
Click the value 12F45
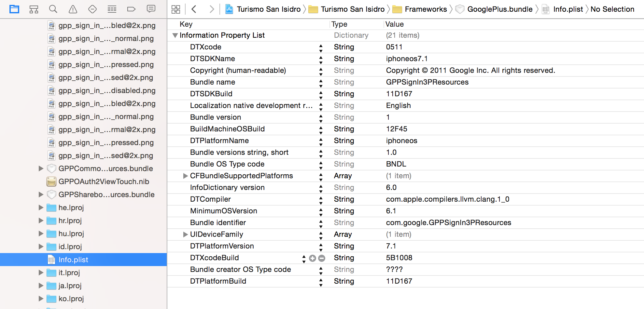397,129
